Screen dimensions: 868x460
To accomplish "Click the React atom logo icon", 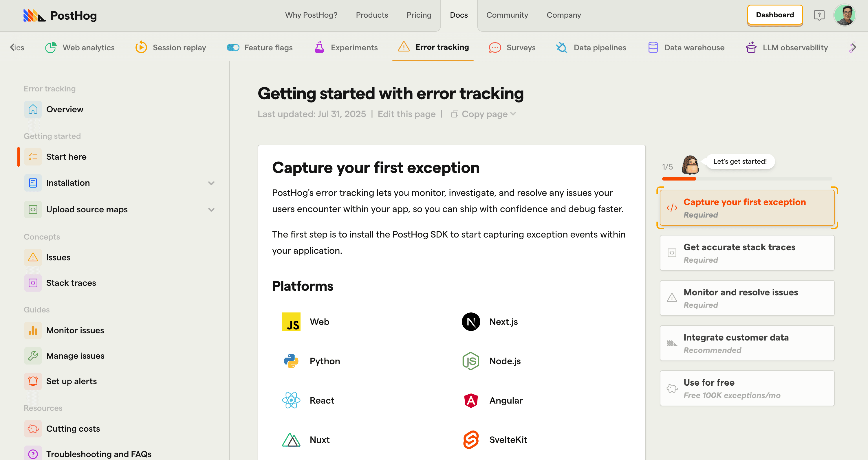I will point(291,401).
